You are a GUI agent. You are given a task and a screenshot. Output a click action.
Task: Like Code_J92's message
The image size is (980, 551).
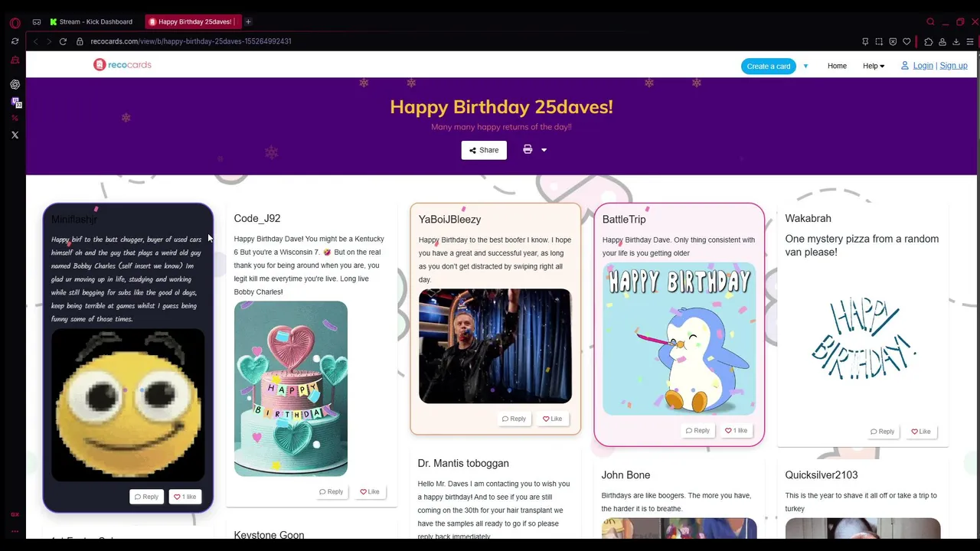click(x=370, y=491)
